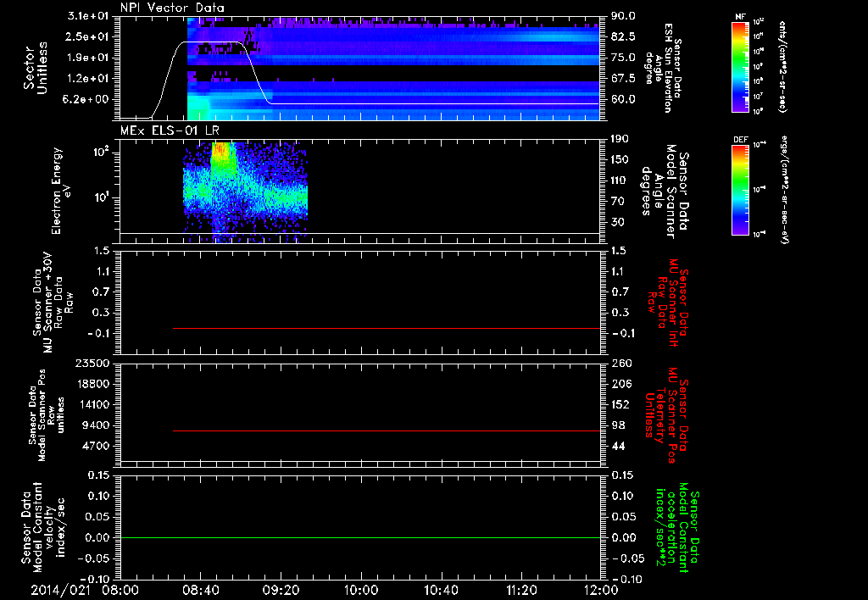Viewport: 868px width, 600px height.
Task: Click the "75.0" elevation angle tick
Action: pyautogui.click(x=623, y=58)
